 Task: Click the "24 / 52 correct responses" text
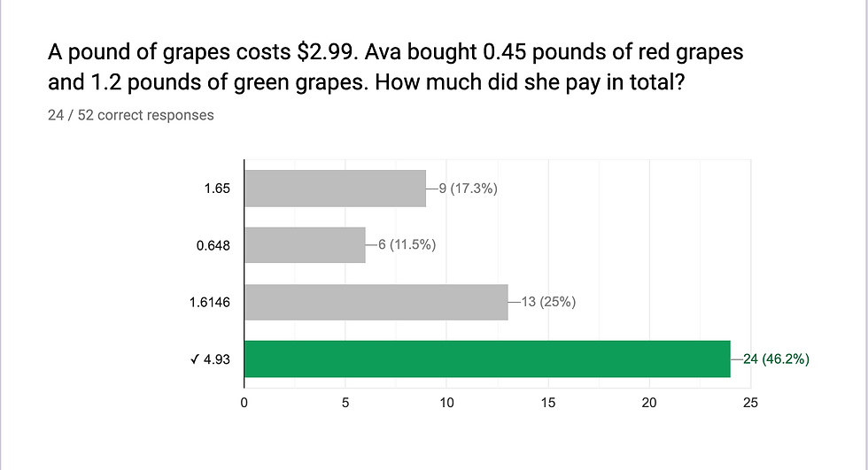coord(131,115)
